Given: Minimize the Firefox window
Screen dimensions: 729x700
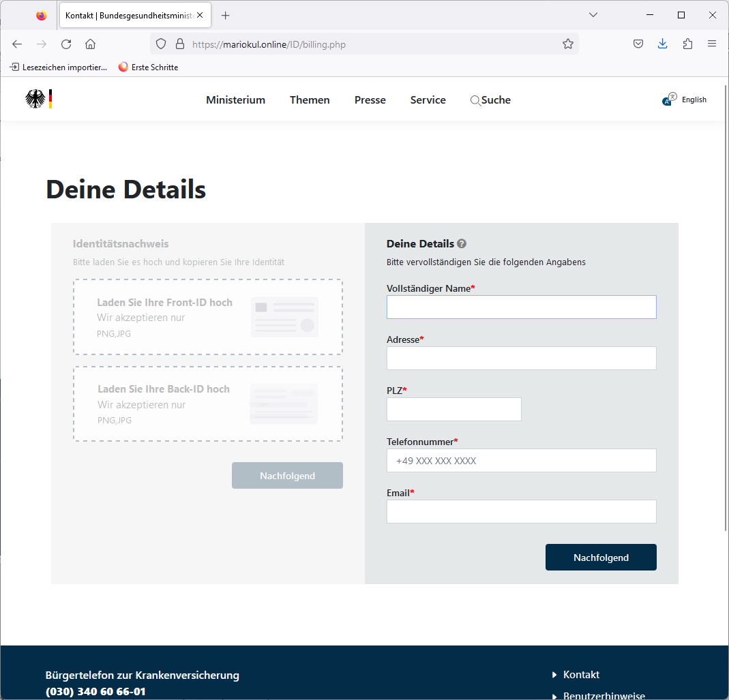Looking at the screenshot, I should pos(650,15).
